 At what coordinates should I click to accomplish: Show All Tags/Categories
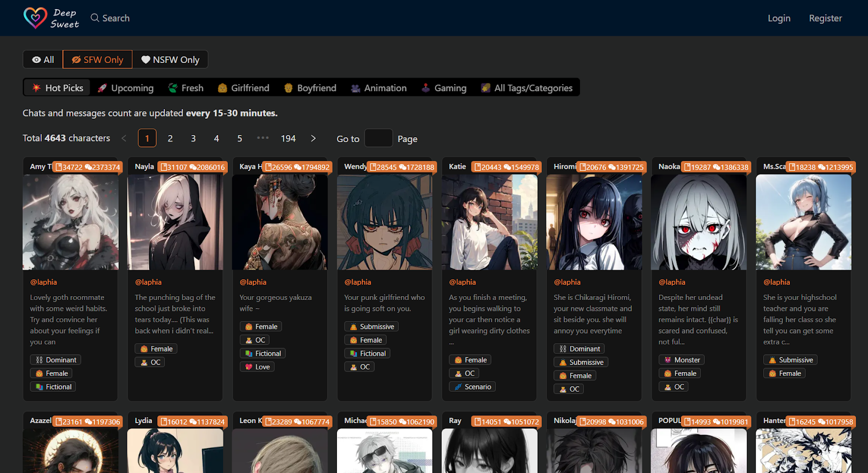coord(526,88)
